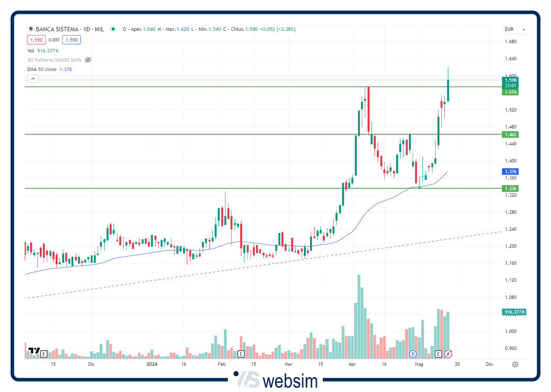Show the hidden All Patterns indicator
Viewport: 551px width, 392px height.
pos(88,60)
